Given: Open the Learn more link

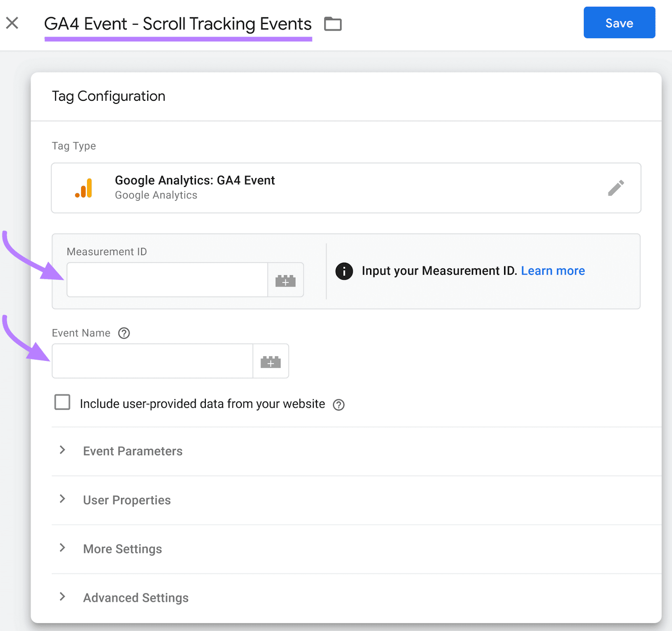Looking at the screenshot, I should (x=553, y=271).
